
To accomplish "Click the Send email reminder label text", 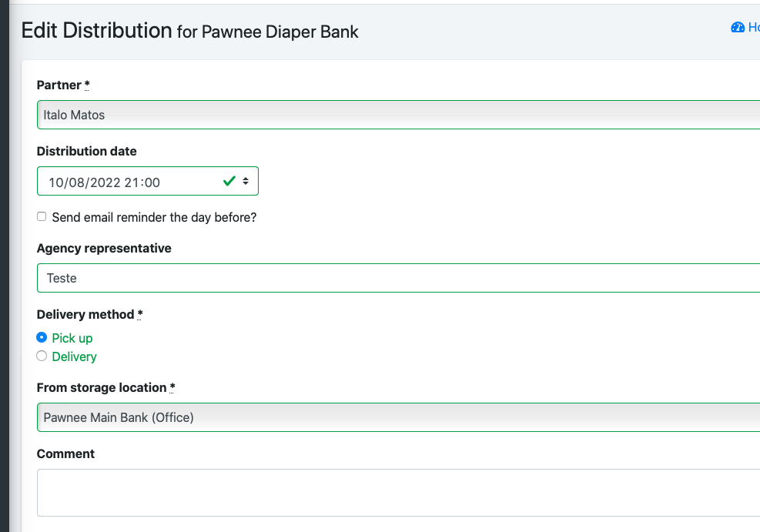I will [154, 218].
